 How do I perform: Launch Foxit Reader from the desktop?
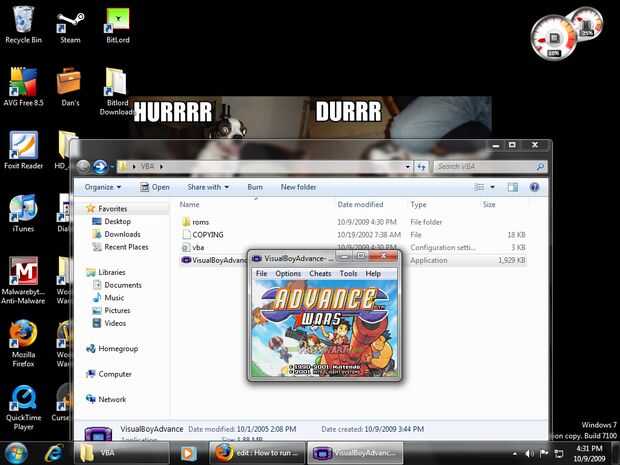[x=23, y=150]
